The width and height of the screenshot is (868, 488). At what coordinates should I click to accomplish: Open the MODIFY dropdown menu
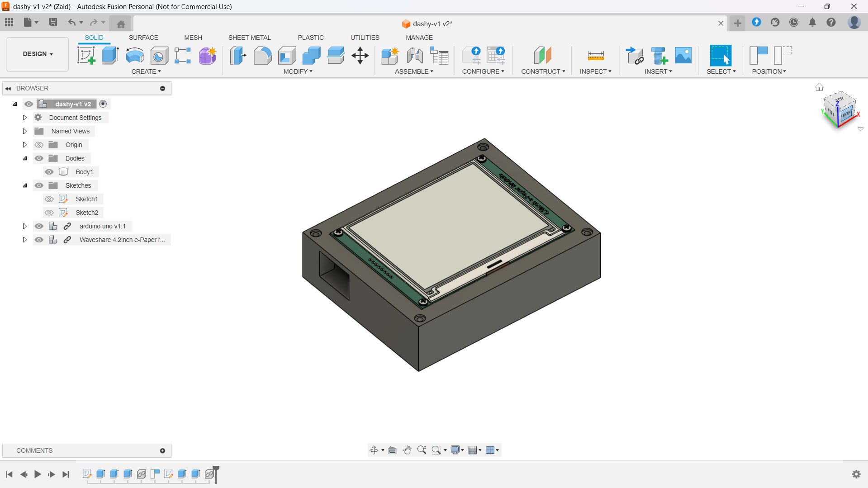click(x=298, y=71)
